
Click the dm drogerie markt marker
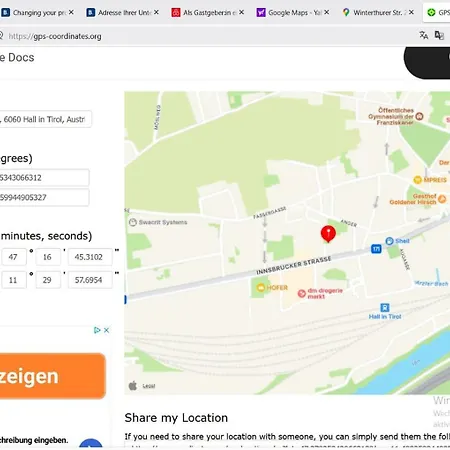pos(302,293)
